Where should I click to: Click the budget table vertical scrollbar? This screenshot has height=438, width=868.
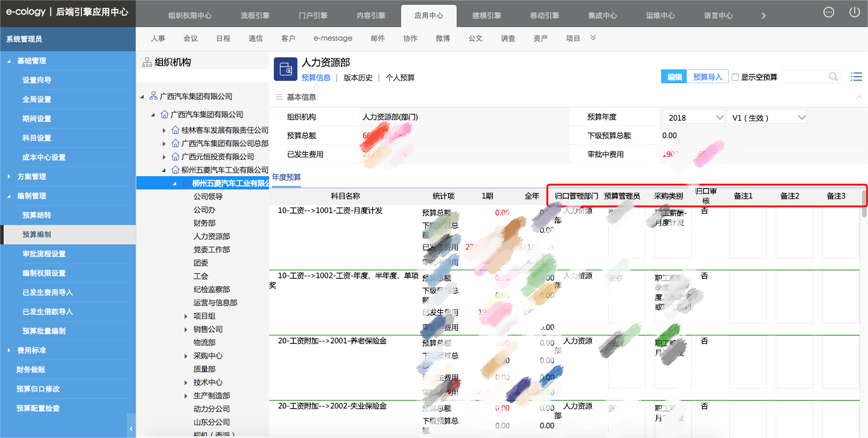pos(864,205)
